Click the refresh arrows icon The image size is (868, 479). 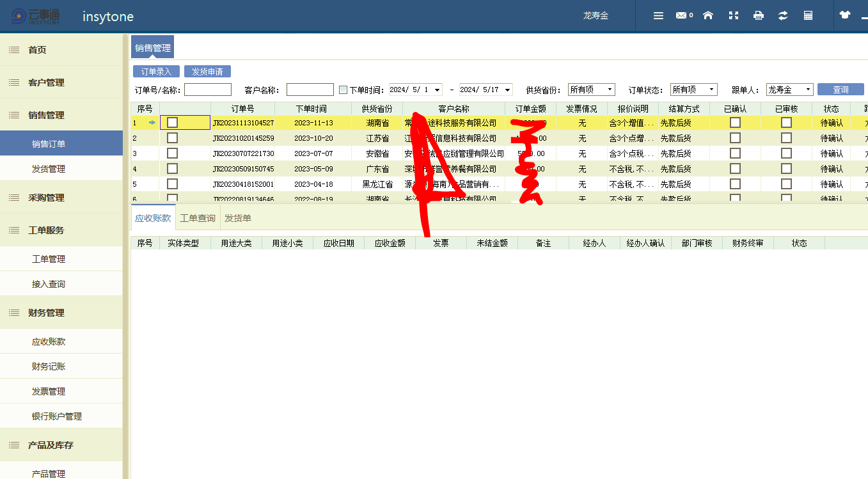[783, 16]
